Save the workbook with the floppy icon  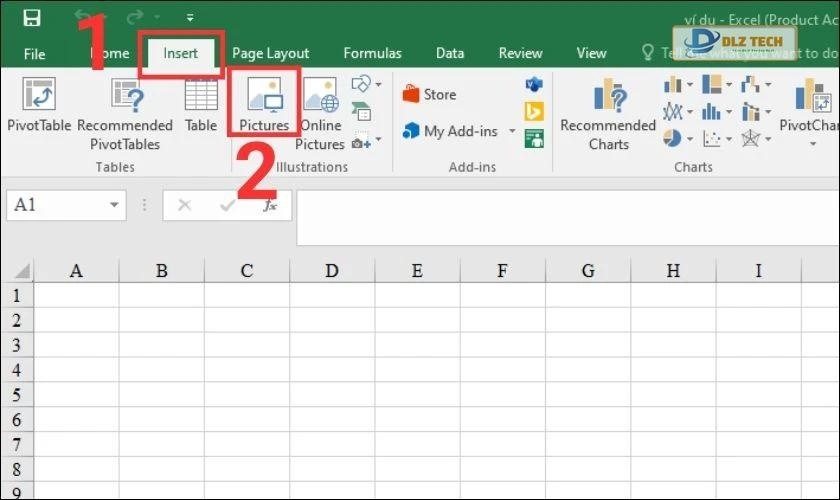pos(32,18)
